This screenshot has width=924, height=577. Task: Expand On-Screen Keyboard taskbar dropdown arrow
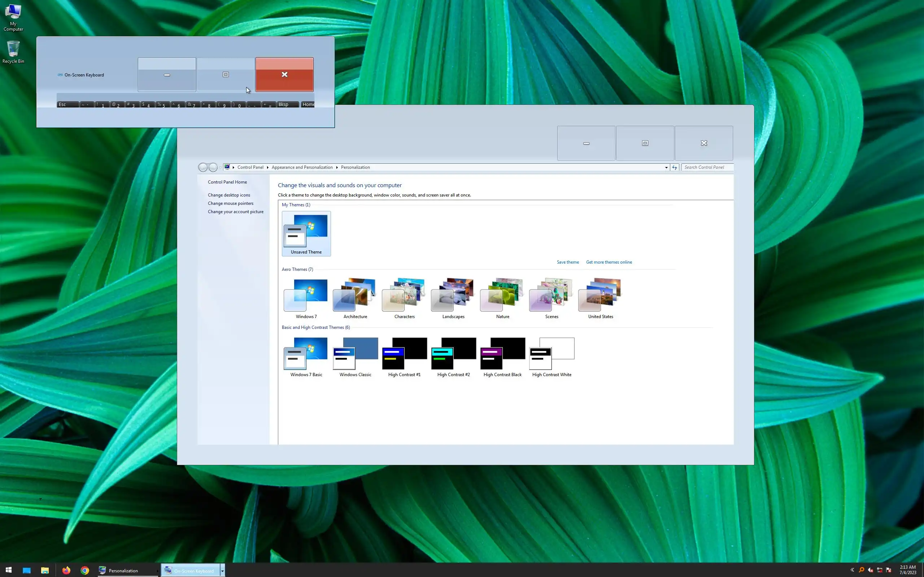click(222, 571)
